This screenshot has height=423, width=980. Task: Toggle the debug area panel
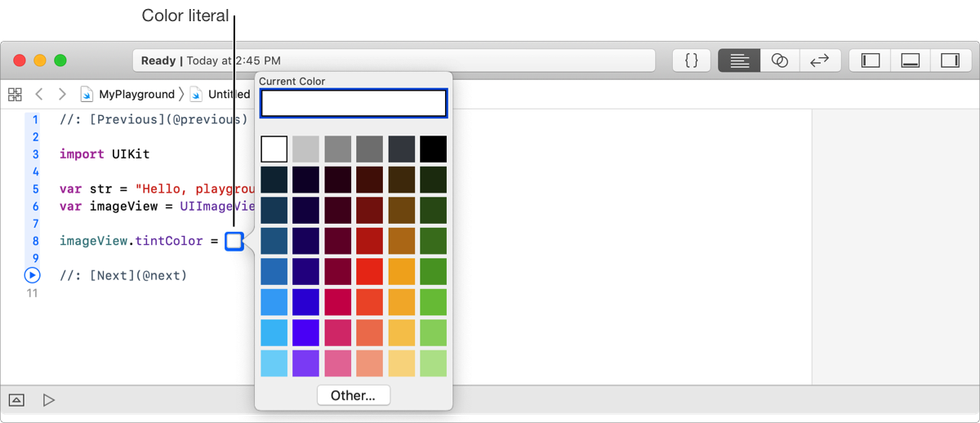pos(911,60)
